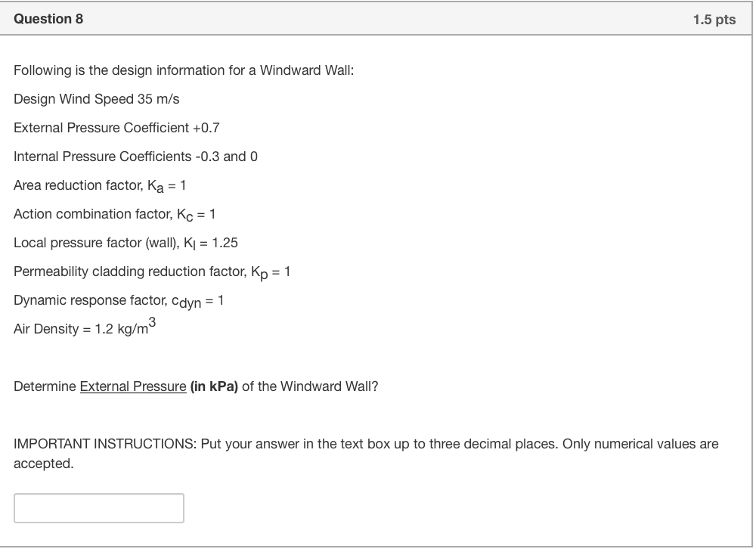Click 'Local pressure factor (wall), Kl = 1.25' line

pos(125,243)
